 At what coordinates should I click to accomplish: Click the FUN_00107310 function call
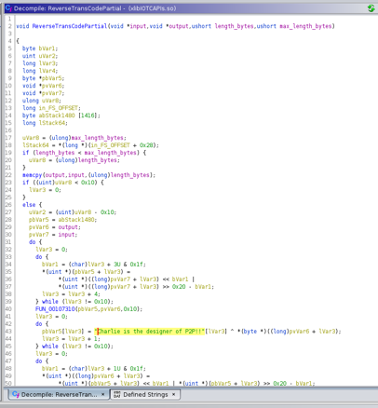(55, 309)
